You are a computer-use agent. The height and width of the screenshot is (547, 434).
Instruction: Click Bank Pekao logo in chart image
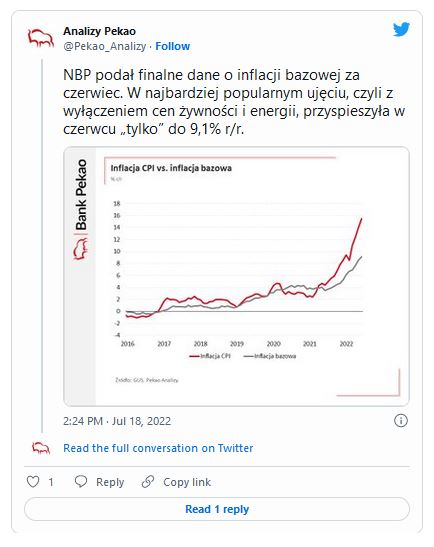pos(81,209)
